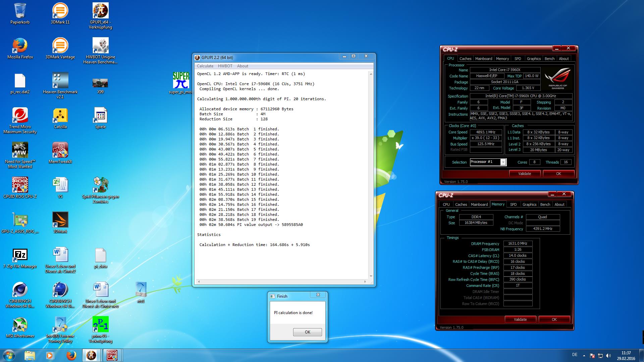The height and width of the screenshot is (362, 644).
Task: Open the Papierkorb recycle bin icon
Action: click(x=20, y=13)
